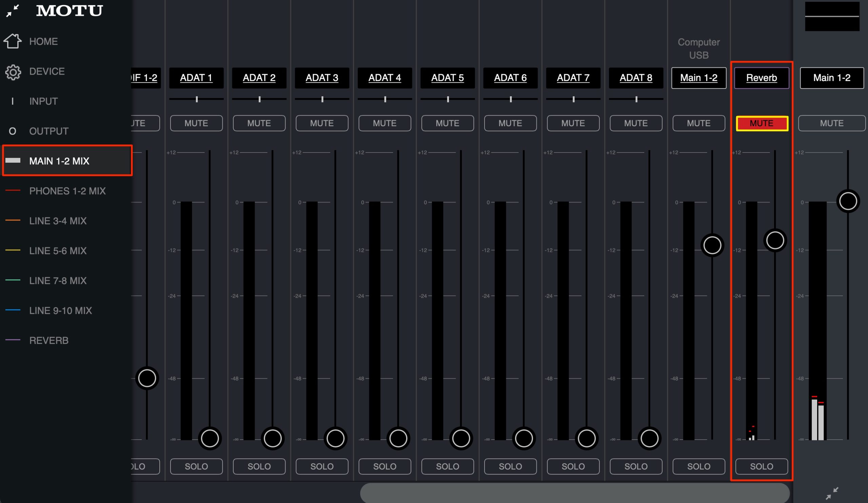Switch to PHONES 1-2 MIX
The width and height of the screenshot is (868, 503).
pos(67,191)
